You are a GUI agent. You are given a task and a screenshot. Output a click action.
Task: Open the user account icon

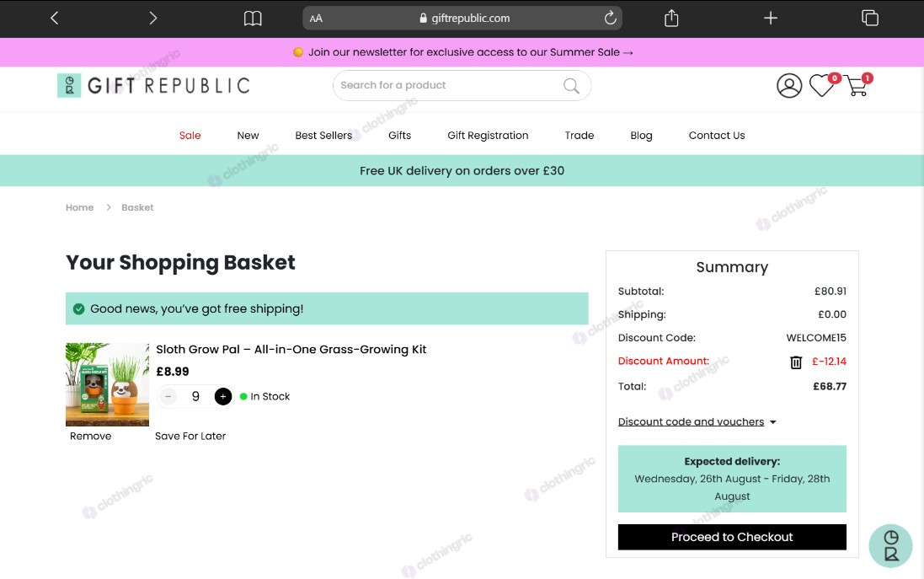[789, 85]
